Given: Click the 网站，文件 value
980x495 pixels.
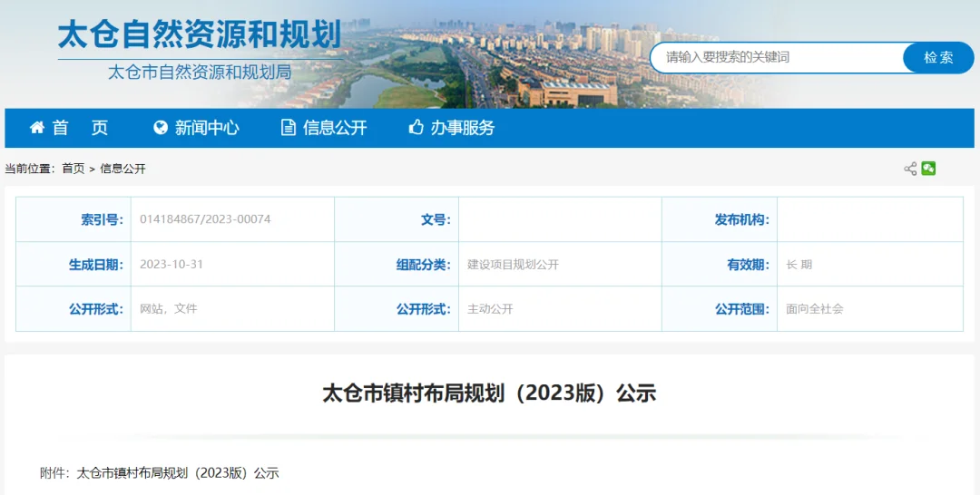Looking at the screenshot, I should click(x=168, y=308).
